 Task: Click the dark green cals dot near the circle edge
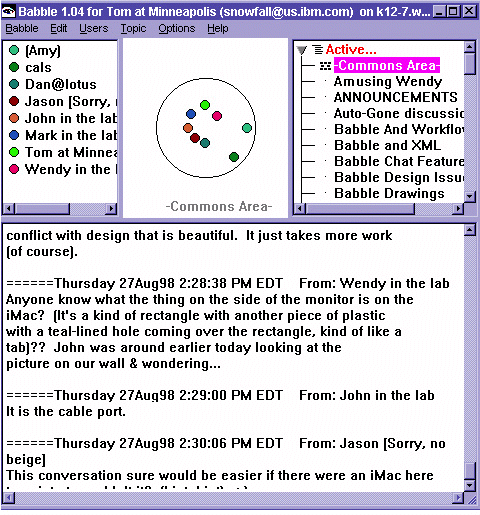(234, 157)
